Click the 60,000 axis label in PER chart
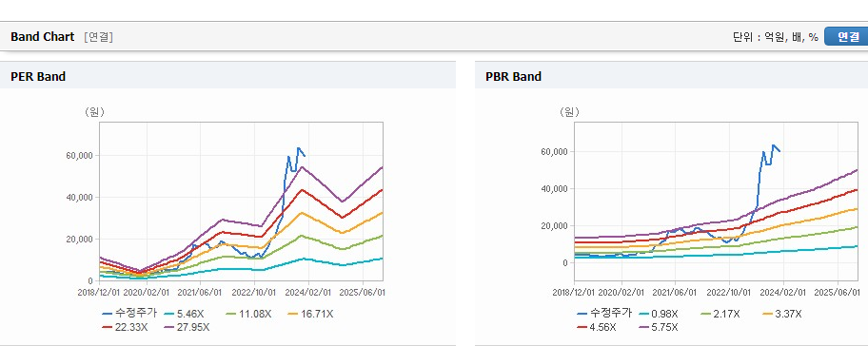The height and width of the screenshot is (346, 868). (79, 156)
